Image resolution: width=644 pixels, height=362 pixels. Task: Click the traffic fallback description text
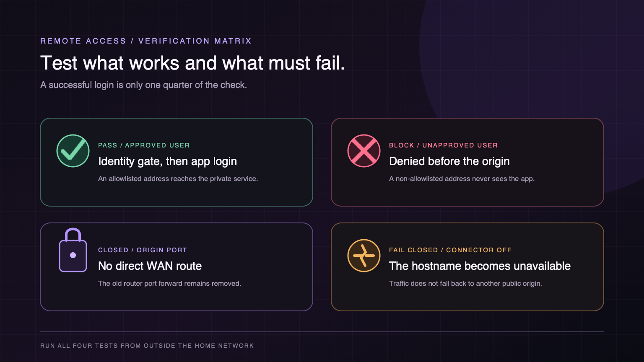point(465,284)
